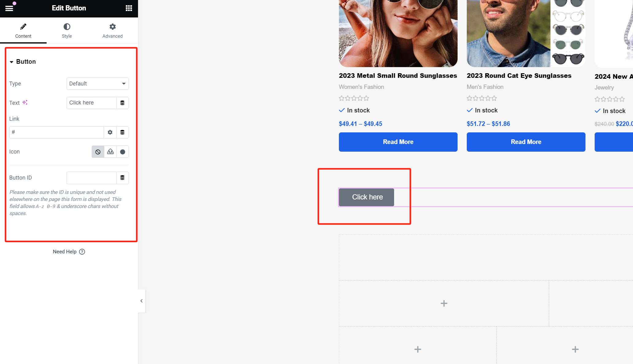Select Icon Library circle option
This screenshot has height=364, width=633.
pyautogui.click(x=123, y=152)
